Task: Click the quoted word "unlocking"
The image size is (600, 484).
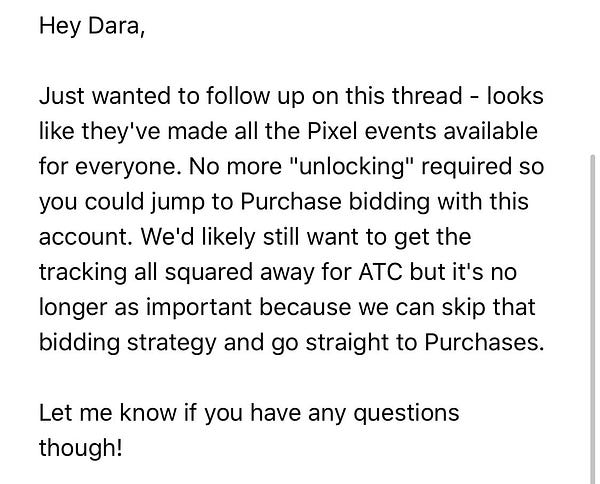Action: [351, 167]
